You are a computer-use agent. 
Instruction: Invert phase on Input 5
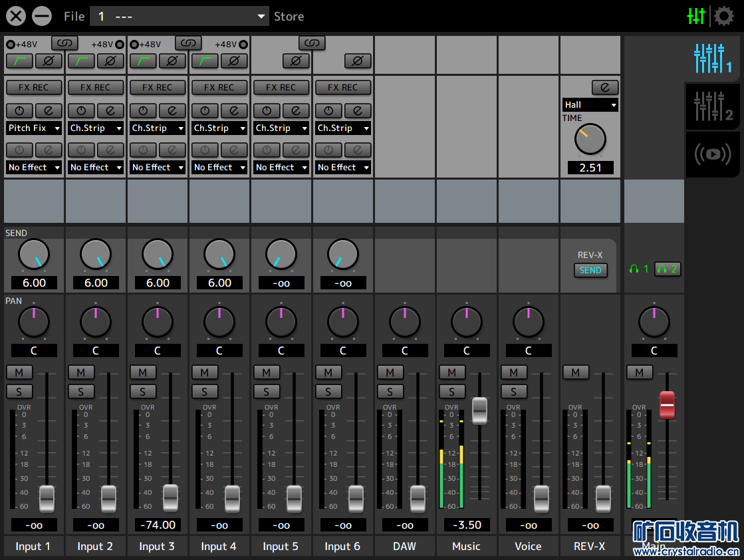point(295,61)
